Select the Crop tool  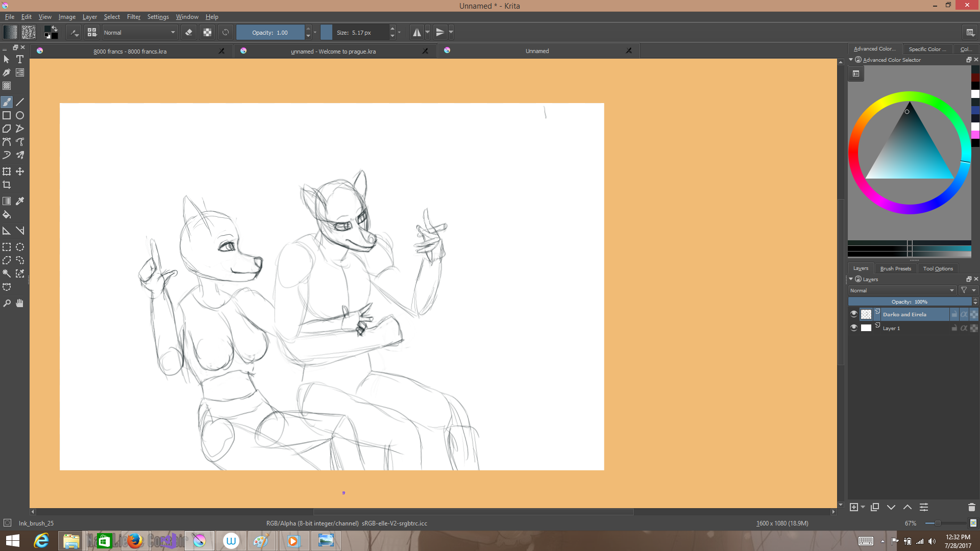[x=7, y=185]
